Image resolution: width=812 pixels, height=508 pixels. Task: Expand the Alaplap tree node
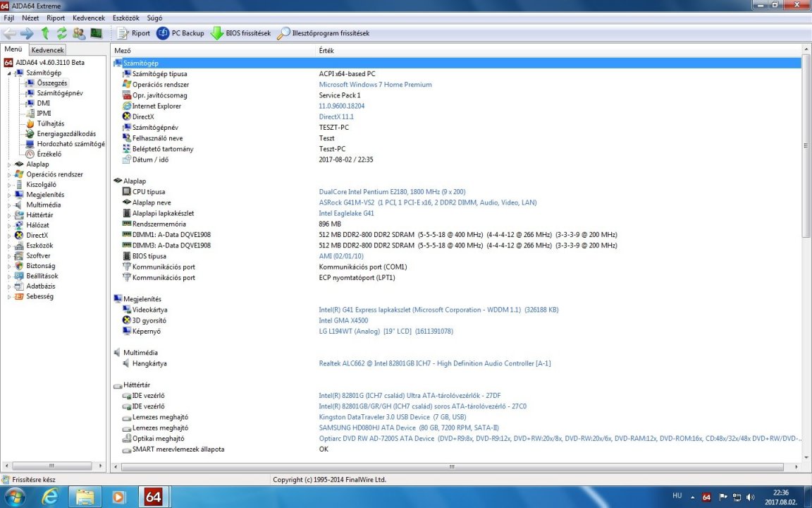click(9, 164)
